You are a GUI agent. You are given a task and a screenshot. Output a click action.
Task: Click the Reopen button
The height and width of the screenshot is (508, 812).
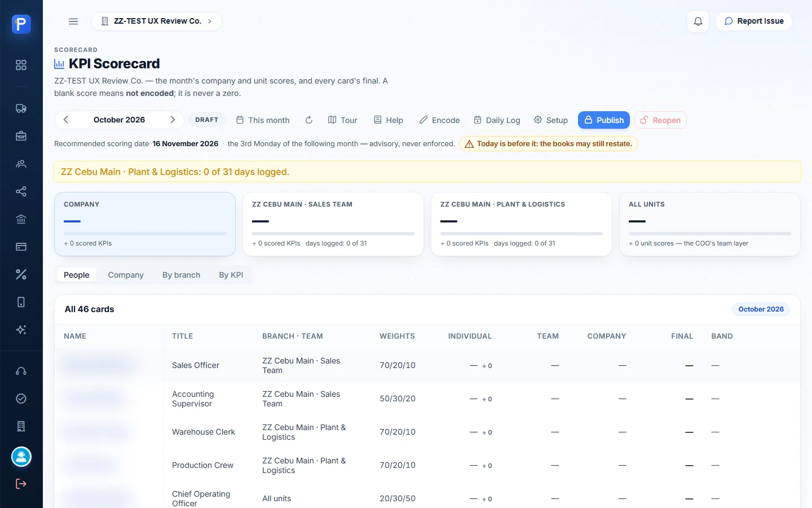[660, 120]
